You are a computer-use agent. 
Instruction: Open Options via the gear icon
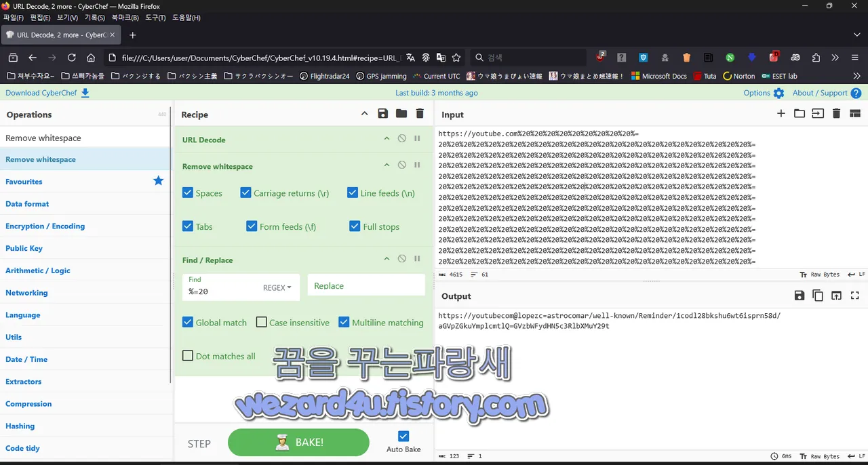[778, 94]
